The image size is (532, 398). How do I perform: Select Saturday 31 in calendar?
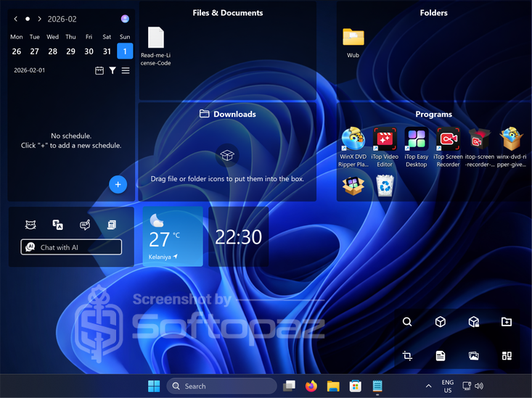click(x=107, y=51)
